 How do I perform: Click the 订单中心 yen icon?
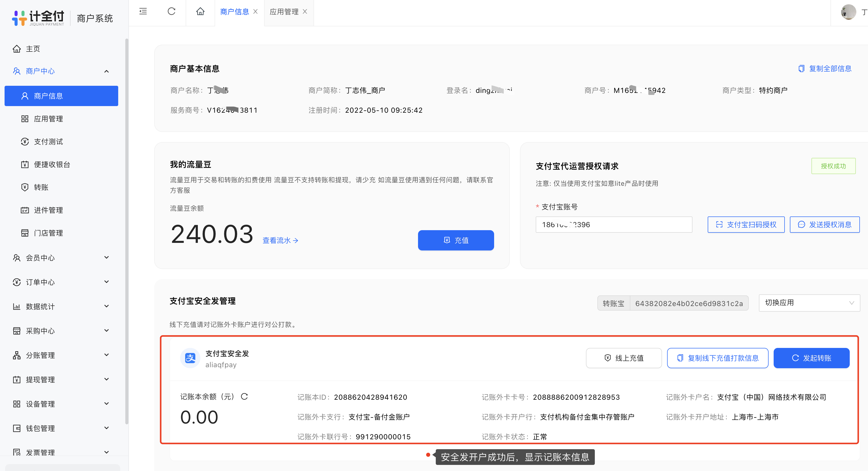click(16, 282)
